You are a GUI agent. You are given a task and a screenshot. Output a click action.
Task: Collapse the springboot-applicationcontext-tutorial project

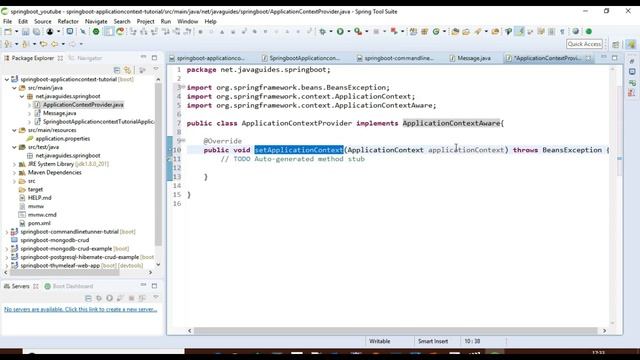7,79
